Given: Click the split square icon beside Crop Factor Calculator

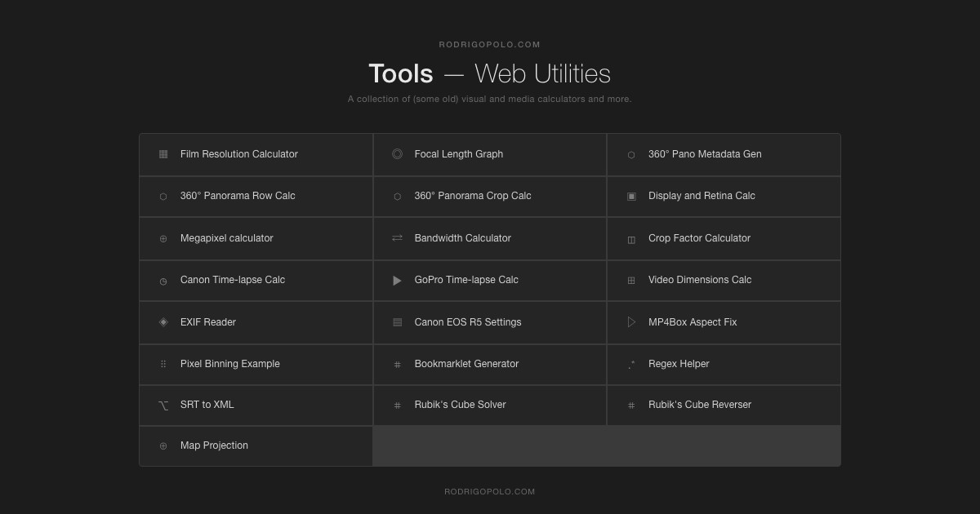Looking at the screenshot, I should point(631,240).
